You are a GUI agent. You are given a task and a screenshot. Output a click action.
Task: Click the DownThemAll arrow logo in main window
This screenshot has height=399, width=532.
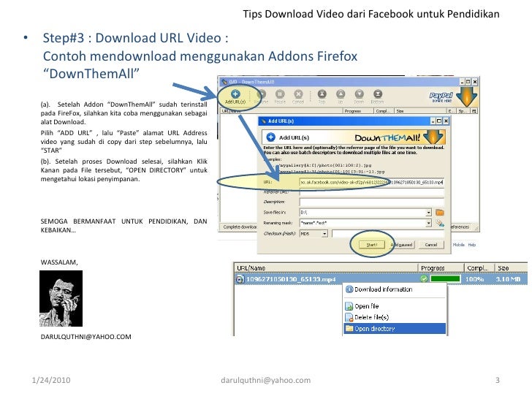[466, 97]
